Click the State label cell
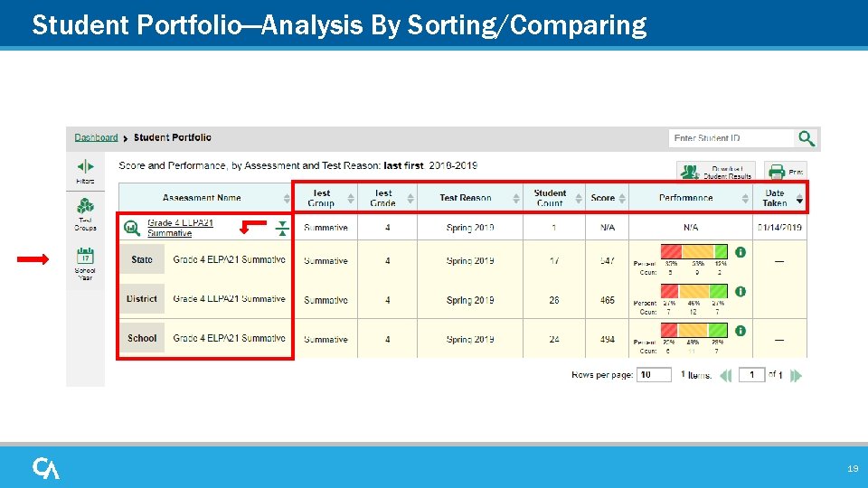The image size is (868, 488). (142, 259)
